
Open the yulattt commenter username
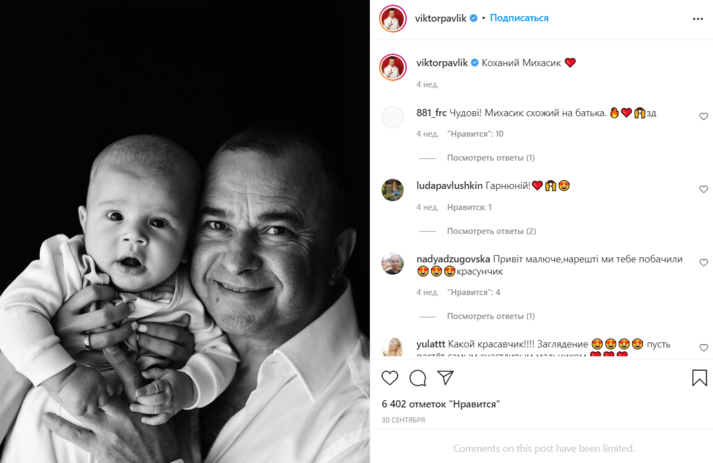pyautogui.click(x=430, y=344)
